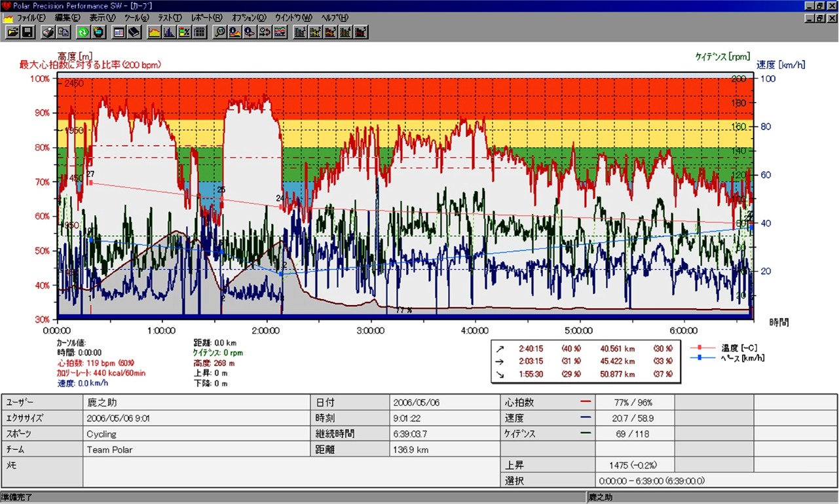Click the calendar diary toolbar icon
Screen dimensions: 839x504
coord(119,32)
